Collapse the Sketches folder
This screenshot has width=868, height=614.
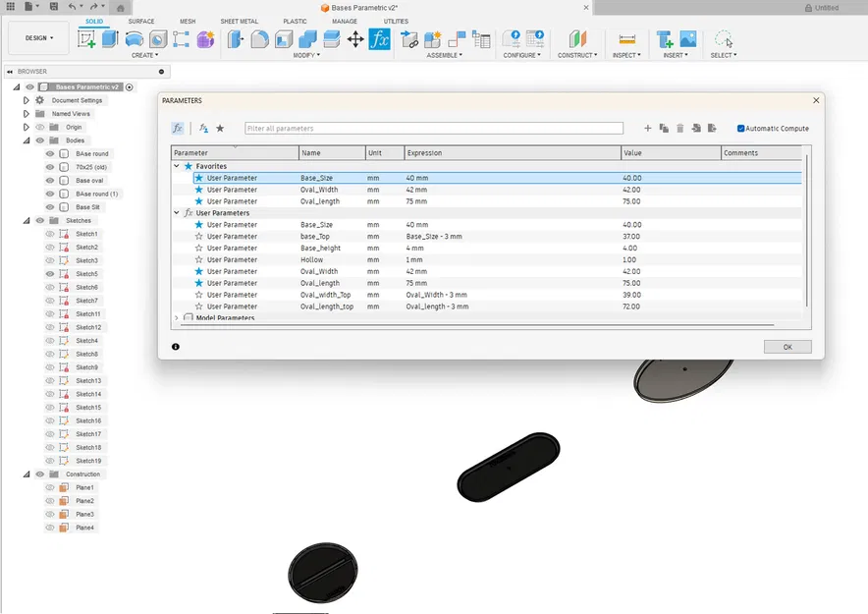[x=26, y=220]
